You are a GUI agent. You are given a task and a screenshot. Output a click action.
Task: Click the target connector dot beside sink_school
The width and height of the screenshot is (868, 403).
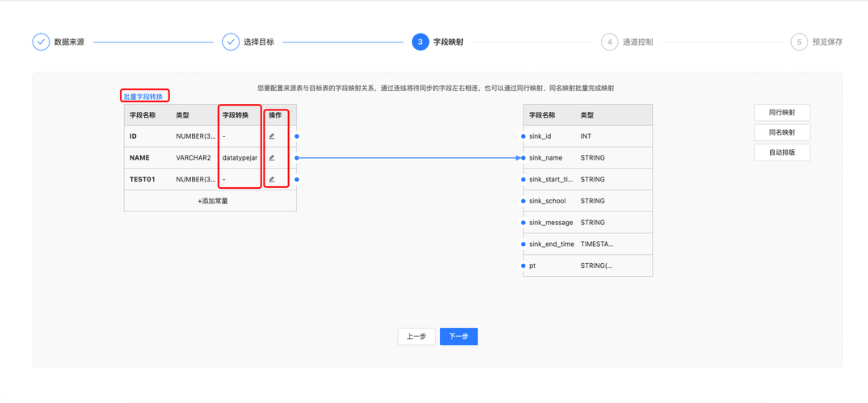coord(523,201)
